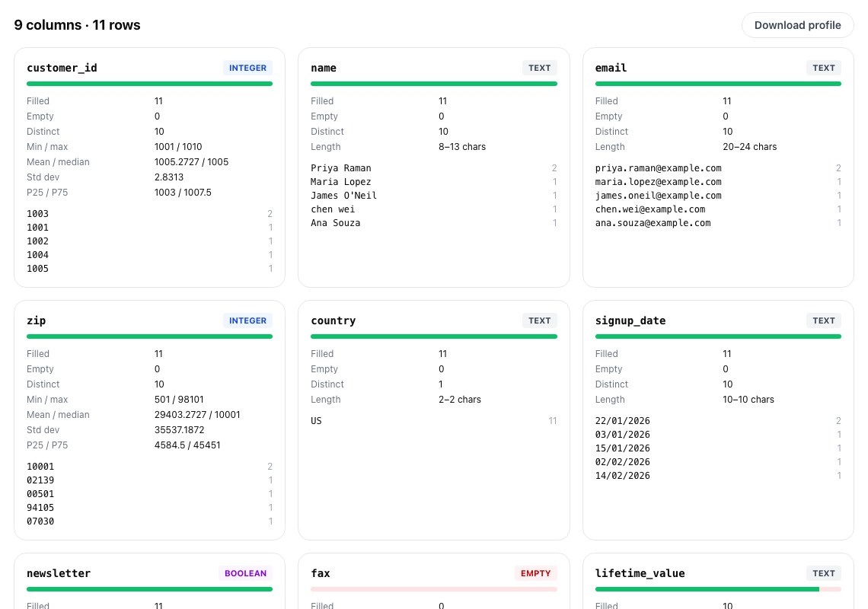Click the name chen wei
868x609 pixels.
pos(333,209)
